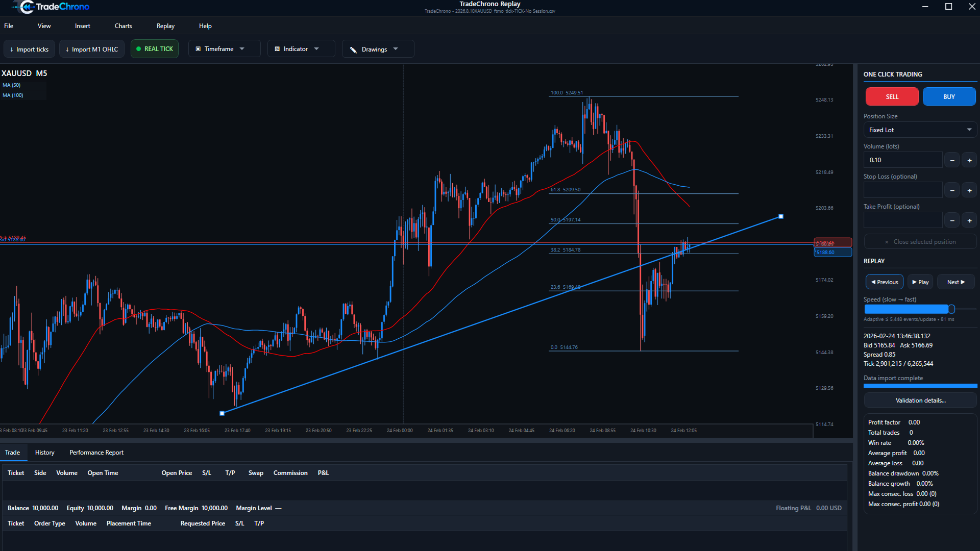Open the Drawings dropdown
This screenshot has width=980, height=551.
[378, 49]
